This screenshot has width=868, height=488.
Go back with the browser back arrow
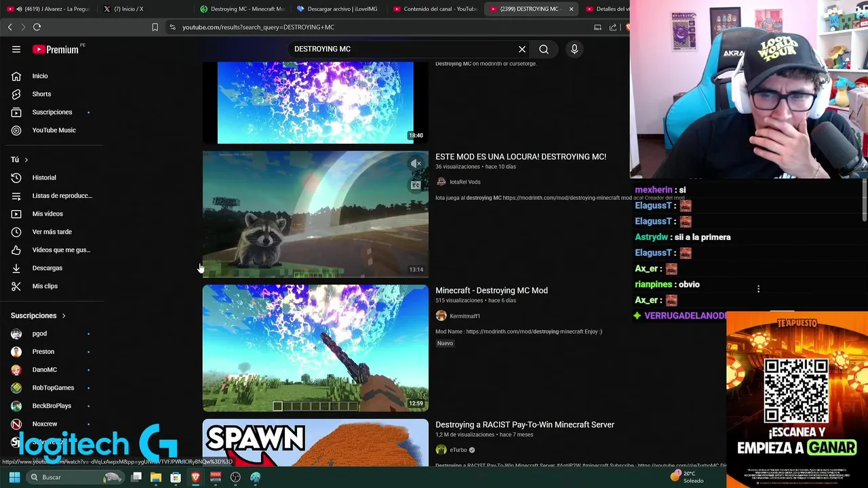[x=9, y=27]
